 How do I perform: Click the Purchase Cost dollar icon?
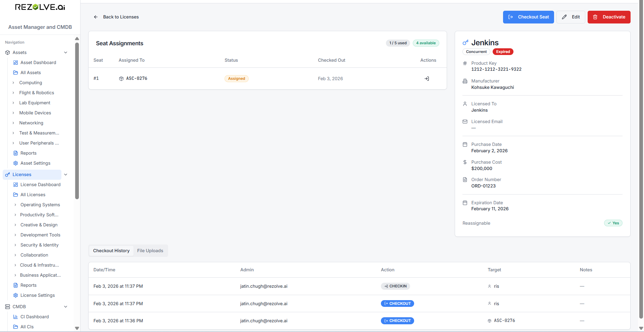[x=465, y=162]
